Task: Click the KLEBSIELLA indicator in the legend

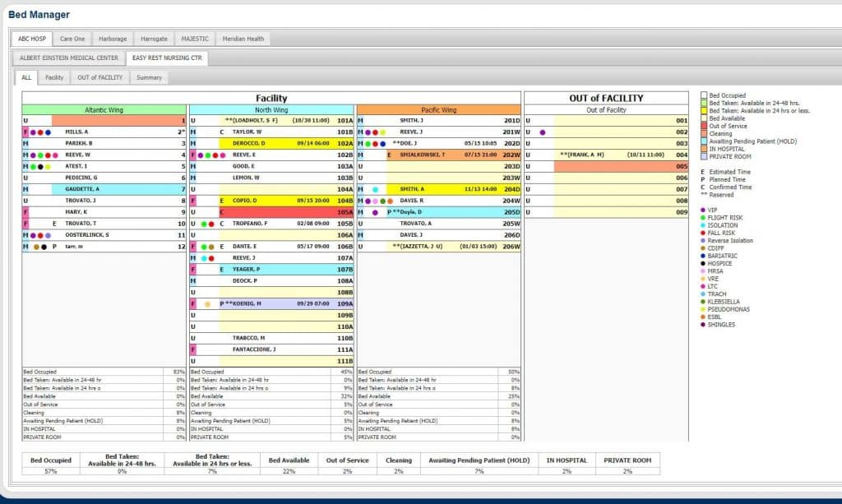Action: 702,302
